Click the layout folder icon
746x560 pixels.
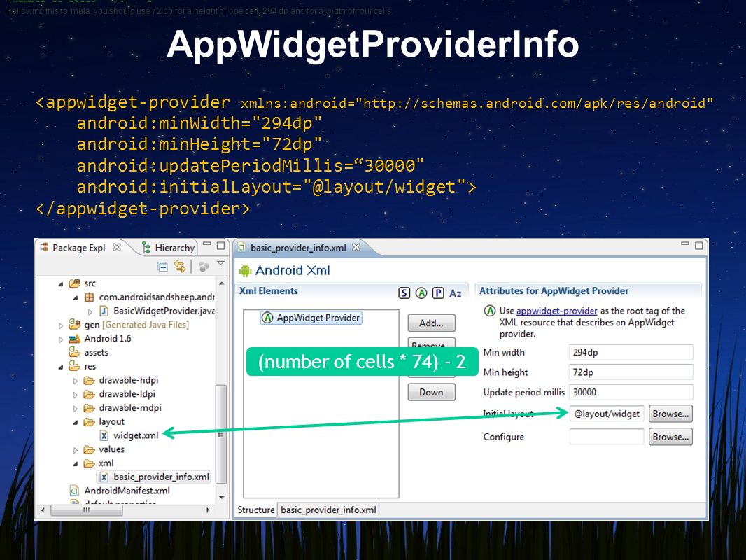pos(89,421)
